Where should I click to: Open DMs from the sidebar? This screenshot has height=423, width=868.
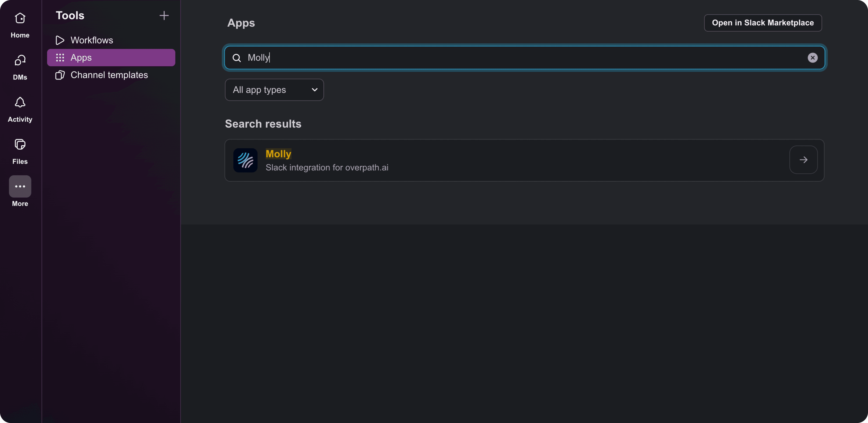pos(20,61)
